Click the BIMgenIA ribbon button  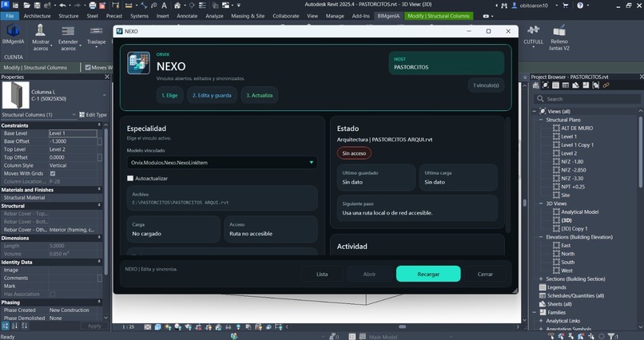(x=13, y=34)
